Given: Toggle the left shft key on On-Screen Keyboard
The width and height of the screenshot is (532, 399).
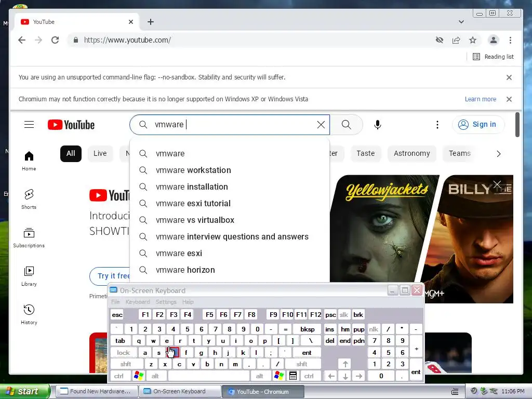Looking at the screenshot, I should [126, 364].
